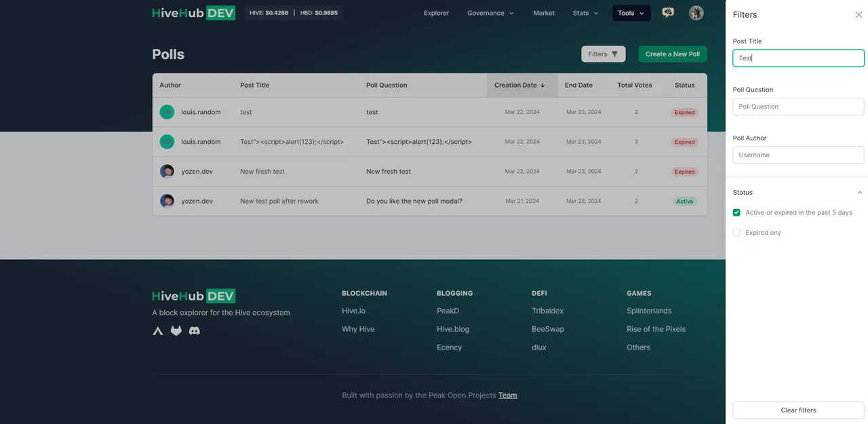Click the Poll Question column header
868x424 pixels.
tap(387, 85)
